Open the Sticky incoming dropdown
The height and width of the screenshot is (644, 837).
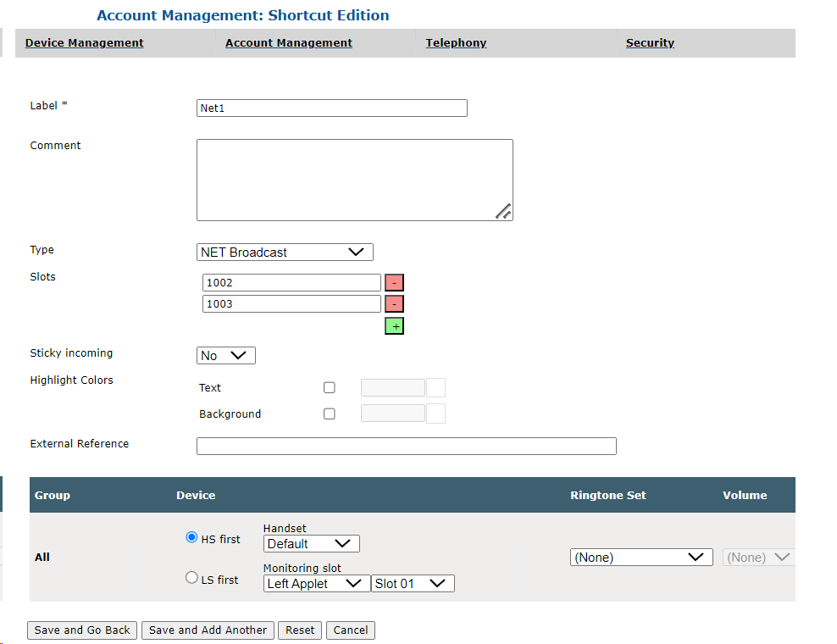click(x=226, y=356)
